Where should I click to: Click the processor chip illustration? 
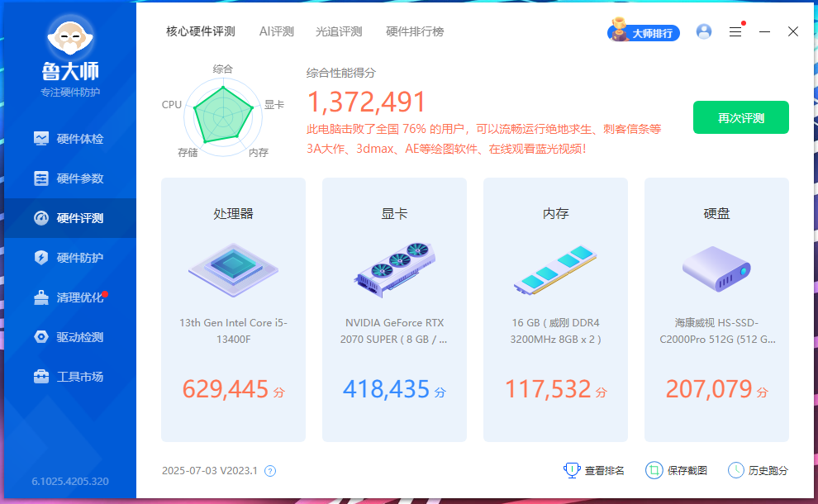point(233,269)
